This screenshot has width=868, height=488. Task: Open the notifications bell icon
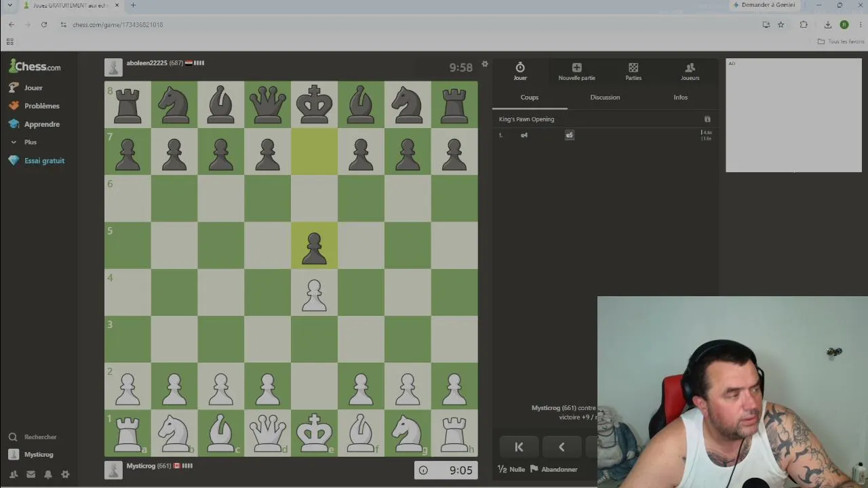(48, 474)
